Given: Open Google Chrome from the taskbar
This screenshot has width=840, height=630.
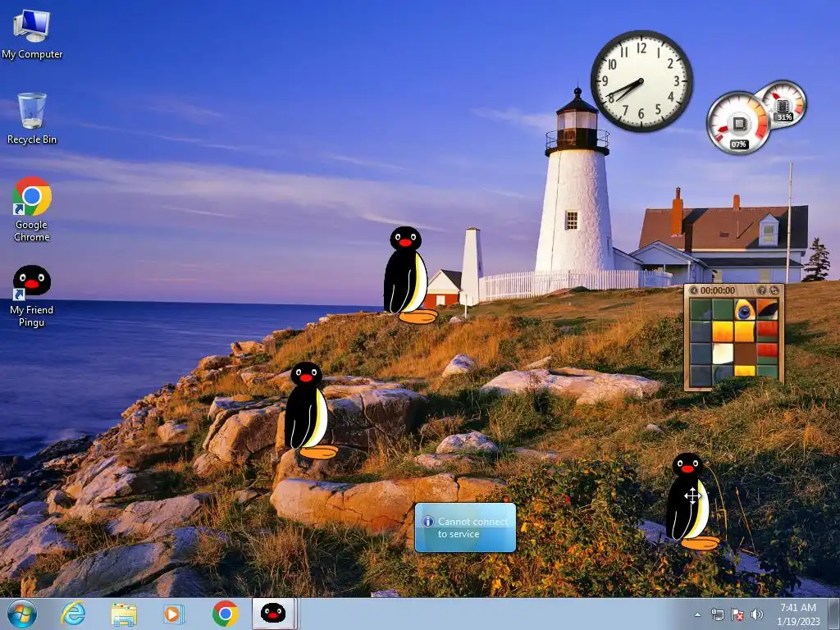Looking at the screenshot, I should [x=225, y=614].
